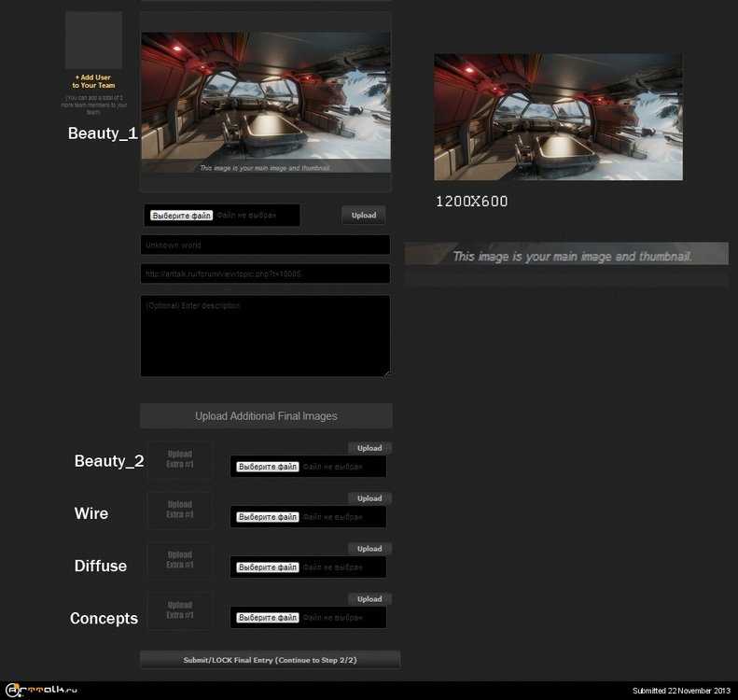Click Upload button above Concepts file chooser

(369, 599)
